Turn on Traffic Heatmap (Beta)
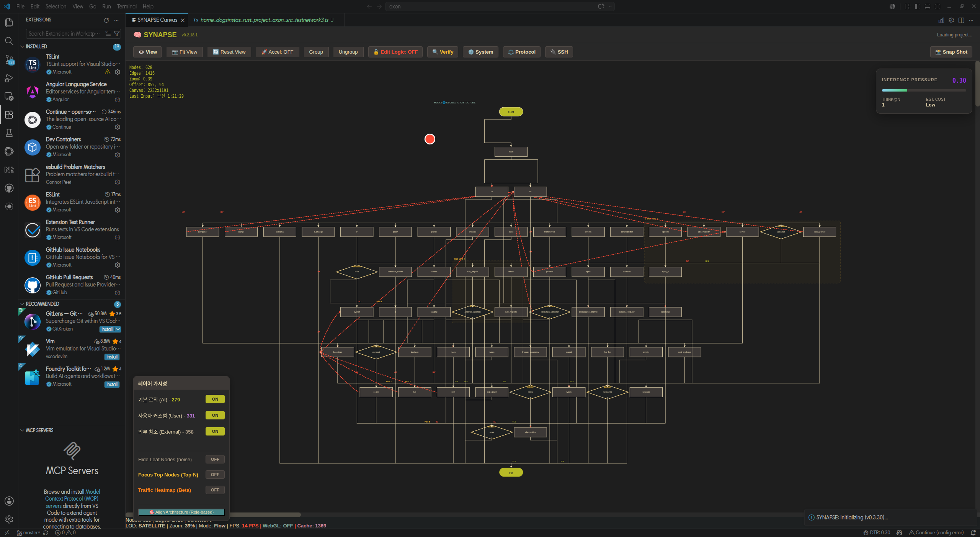Image resolution: width=980 pixels, height=537 pixels. pyautogui.click(x=215, y=490)
